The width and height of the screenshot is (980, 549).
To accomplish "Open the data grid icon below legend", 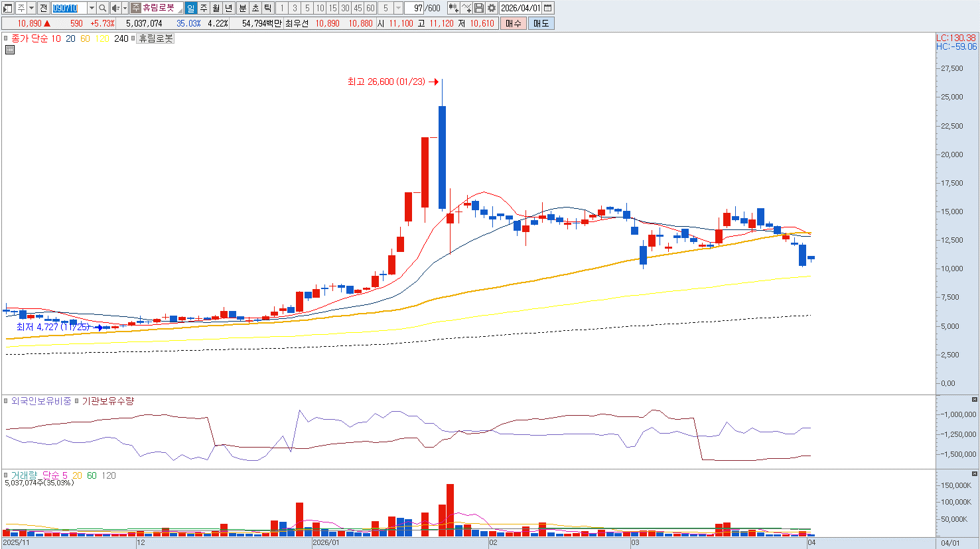I will [10, 50].
